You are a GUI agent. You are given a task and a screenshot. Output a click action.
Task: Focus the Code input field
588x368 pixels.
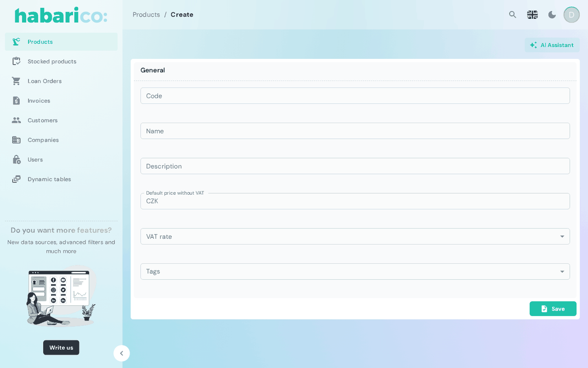click(355, 96)
